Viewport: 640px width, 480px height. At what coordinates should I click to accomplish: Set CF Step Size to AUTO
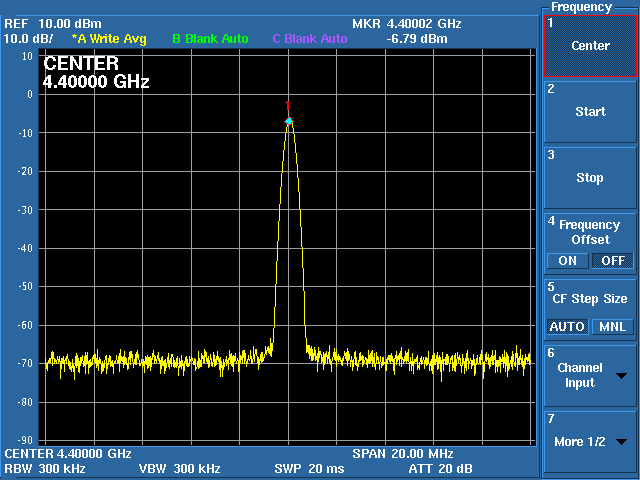[567, 327]
